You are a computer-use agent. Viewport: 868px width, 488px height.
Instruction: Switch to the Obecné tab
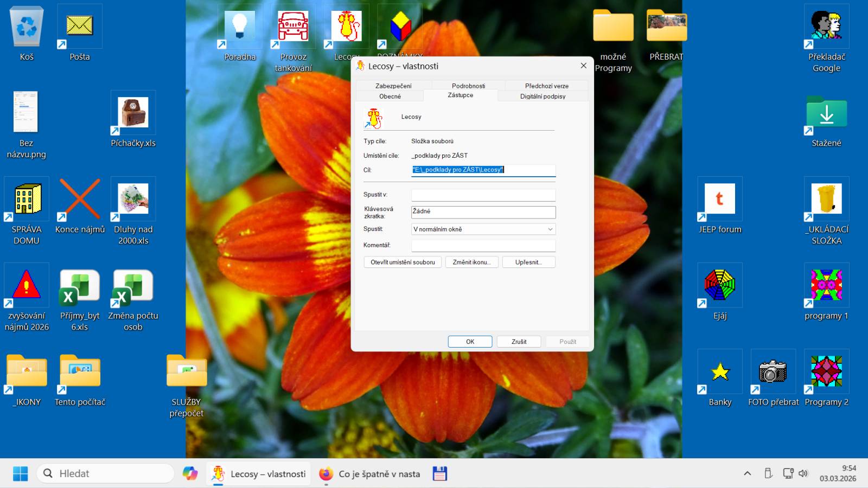coord(390,97)
